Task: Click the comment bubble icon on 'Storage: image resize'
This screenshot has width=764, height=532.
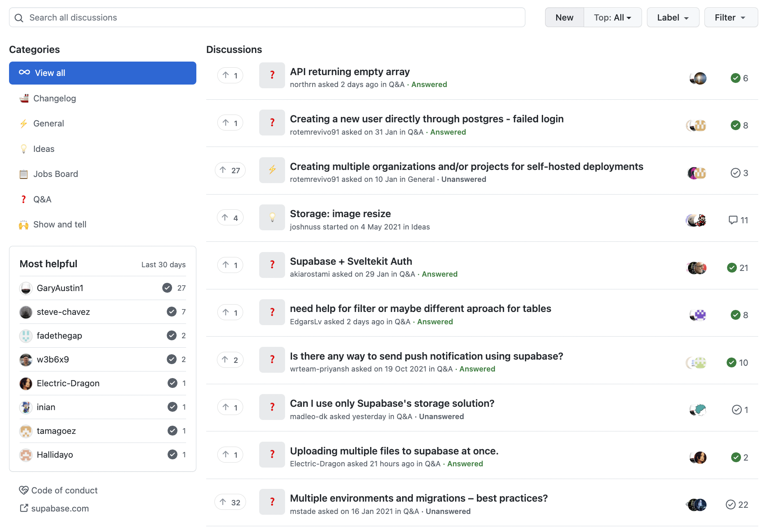Action: (733, 220)
